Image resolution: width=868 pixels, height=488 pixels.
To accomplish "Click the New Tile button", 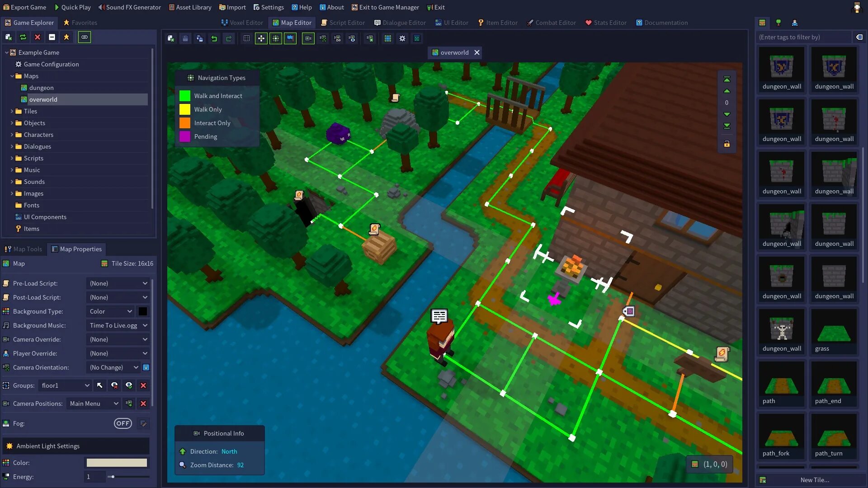I will click(x=814, y=480).
